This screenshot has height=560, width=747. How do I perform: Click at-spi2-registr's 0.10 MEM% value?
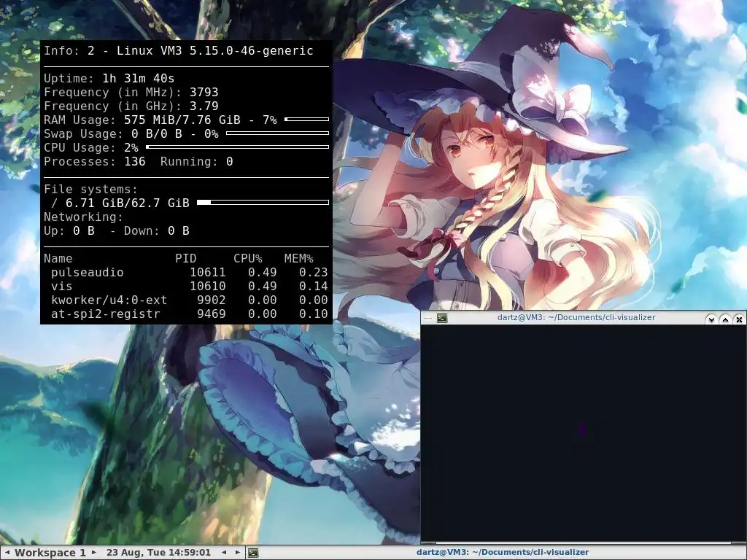click(x=314, y=314)
